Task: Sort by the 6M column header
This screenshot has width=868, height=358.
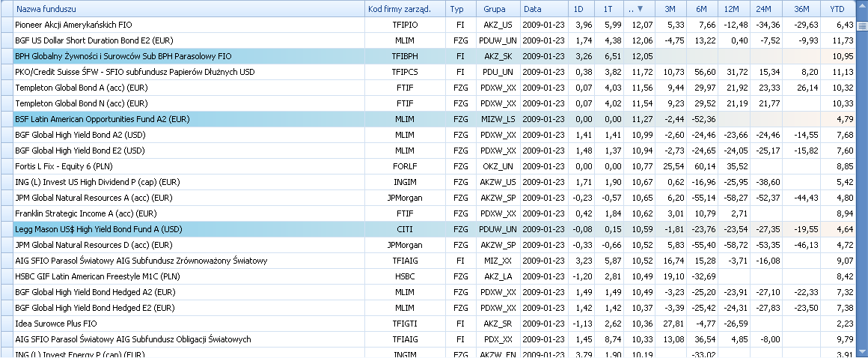Action: pos(703,9)
